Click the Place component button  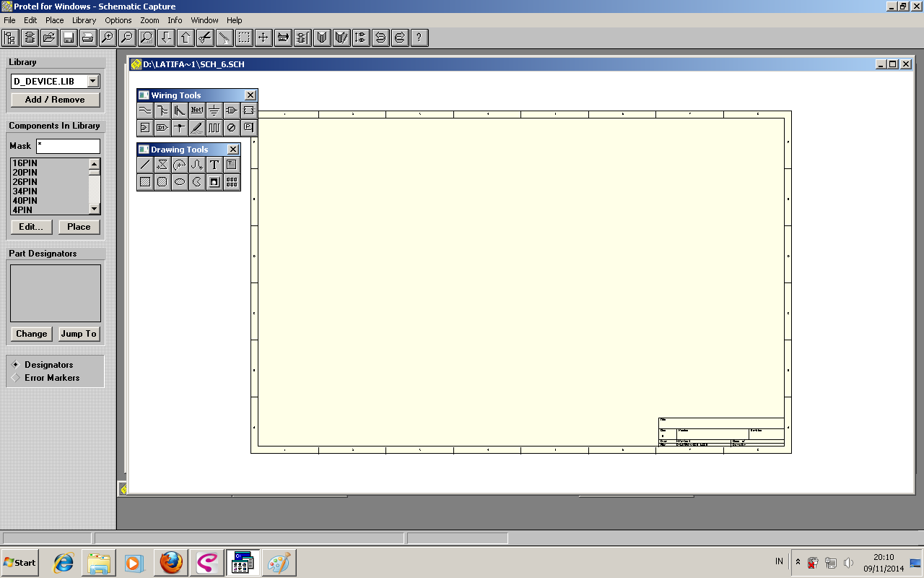click(x=79, y=227)
